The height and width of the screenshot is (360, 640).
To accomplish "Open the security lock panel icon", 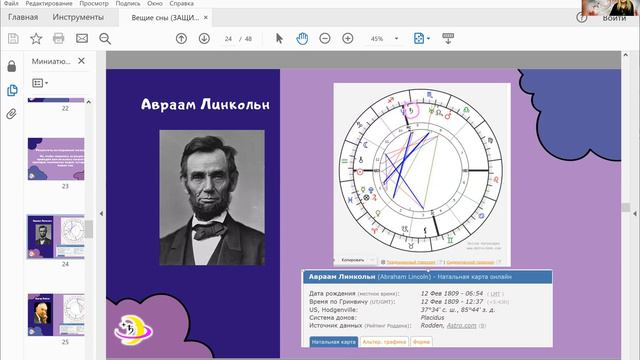I will (12, 66).
